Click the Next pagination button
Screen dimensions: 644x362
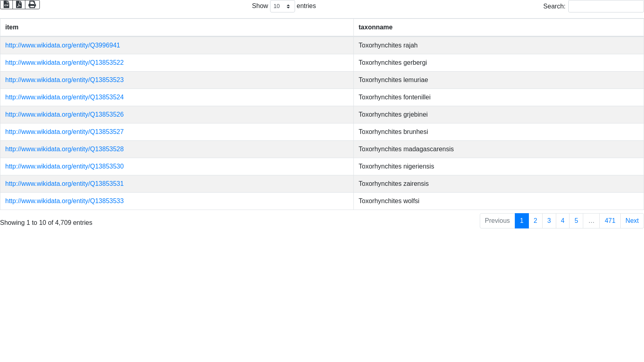tap(632, 221)
